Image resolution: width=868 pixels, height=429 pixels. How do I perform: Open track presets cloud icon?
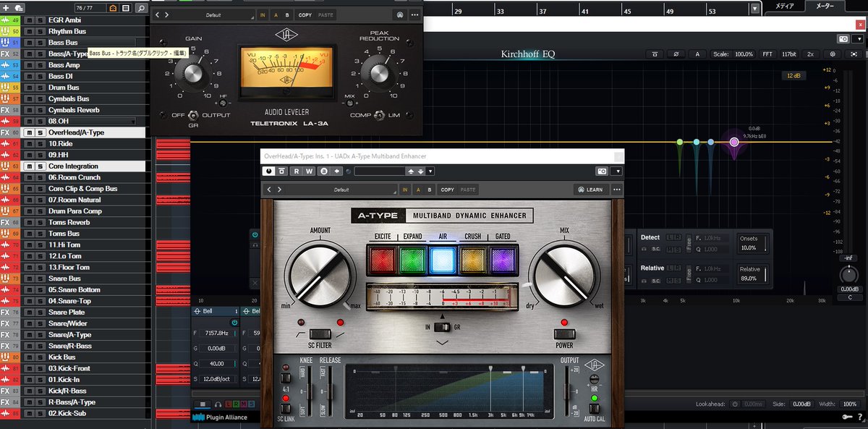click(x=18, y=8)
